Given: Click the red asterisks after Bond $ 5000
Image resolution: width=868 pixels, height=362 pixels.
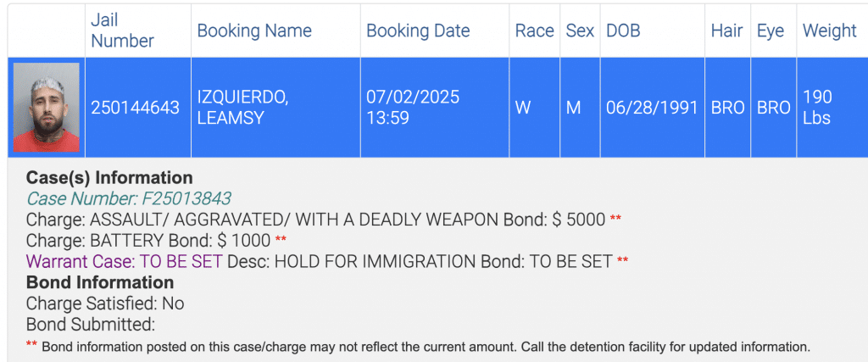Looking at the screenshot, I should pos(616,220).
